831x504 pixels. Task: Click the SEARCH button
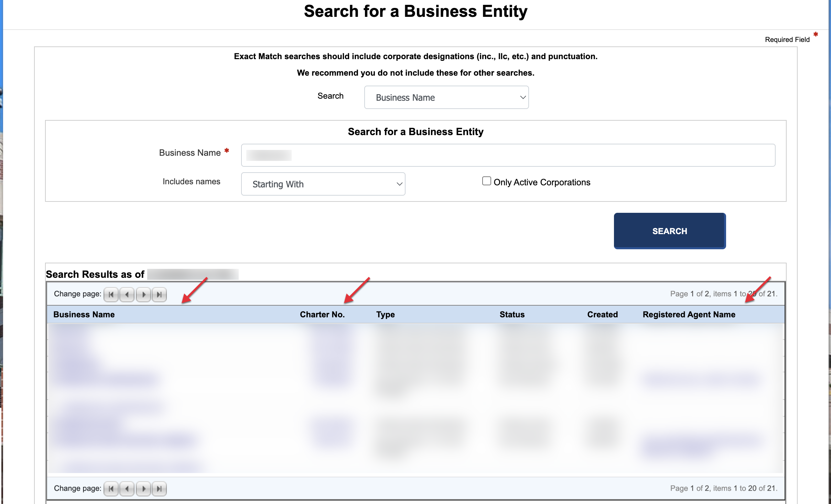[669, 231]
